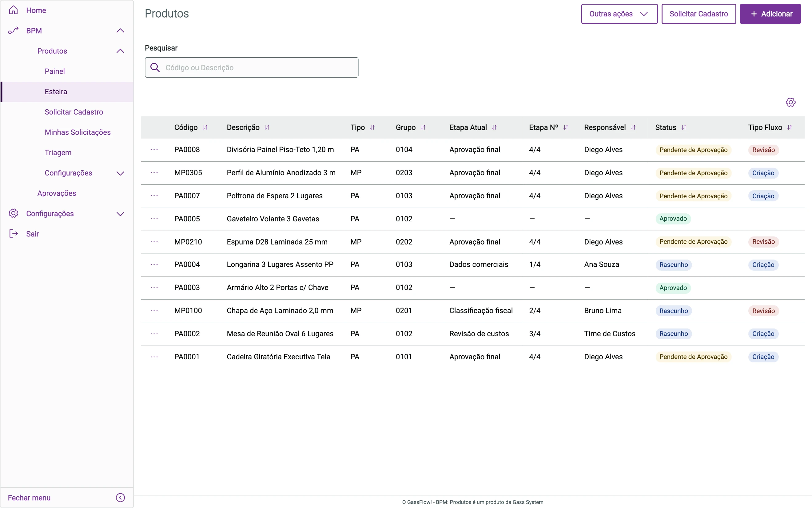Collapse sidebar with Fechar menu arrow icon
The width and height of the screenshot is (812, 508).
(120, 498)
